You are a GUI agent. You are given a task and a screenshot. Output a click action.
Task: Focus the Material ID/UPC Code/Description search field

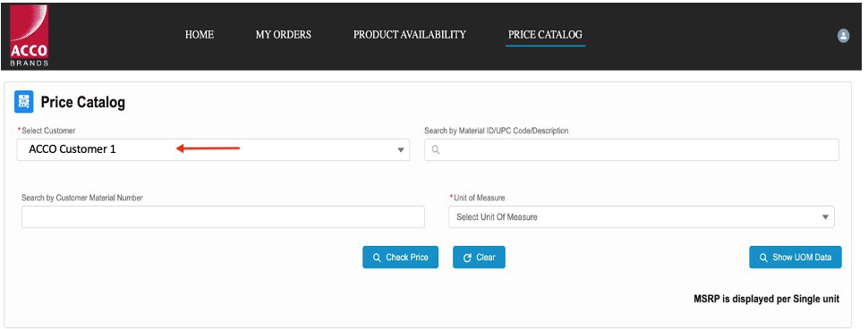632,149
